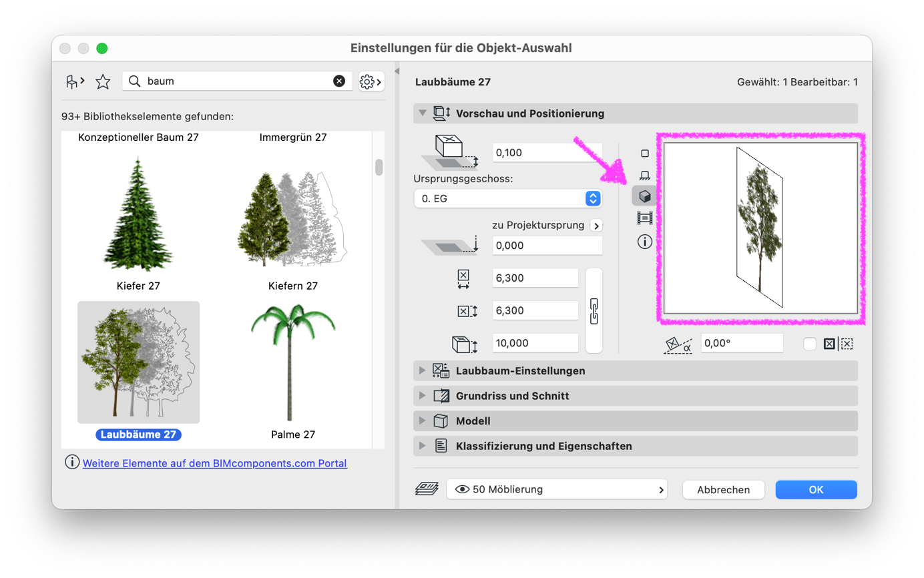Click the Vorschau und Positionierung panel icon
Image resolution: width=924 pixels, height=578 pixels.
[x=443, y=113]
